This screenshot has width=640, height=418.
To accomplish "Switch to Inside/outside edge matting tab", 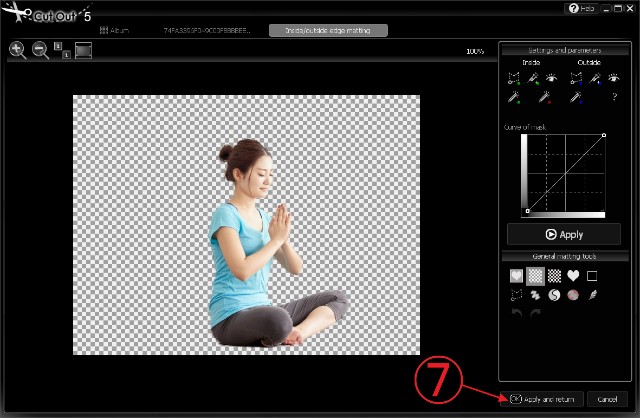I will (321, 30).
